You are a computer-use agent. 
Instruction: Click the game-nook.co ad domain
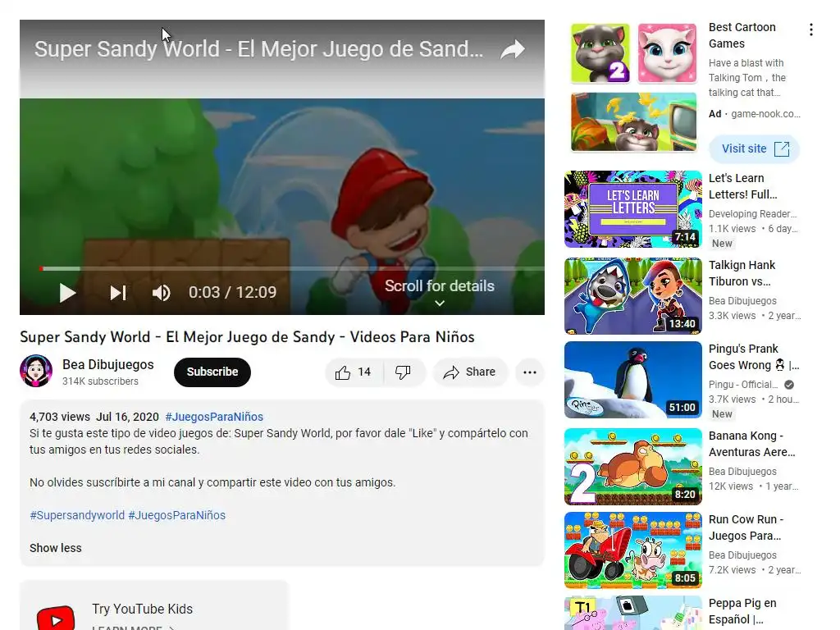click(x=765, y=114)
